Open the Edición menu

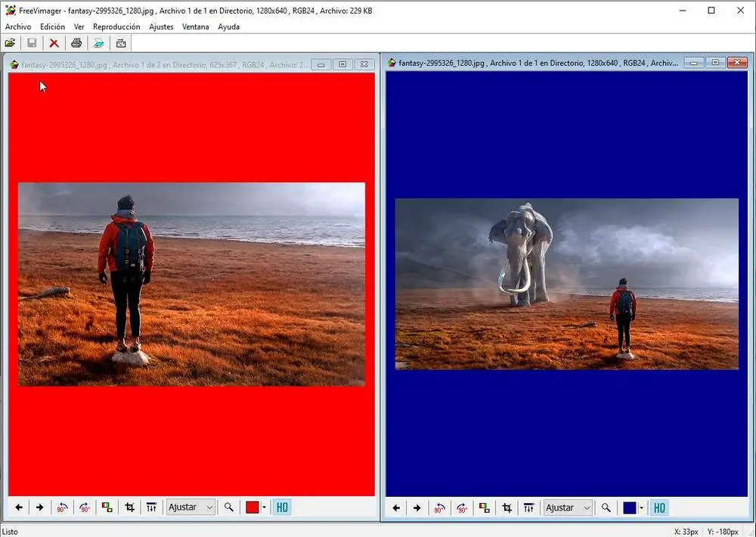[53, 26]
